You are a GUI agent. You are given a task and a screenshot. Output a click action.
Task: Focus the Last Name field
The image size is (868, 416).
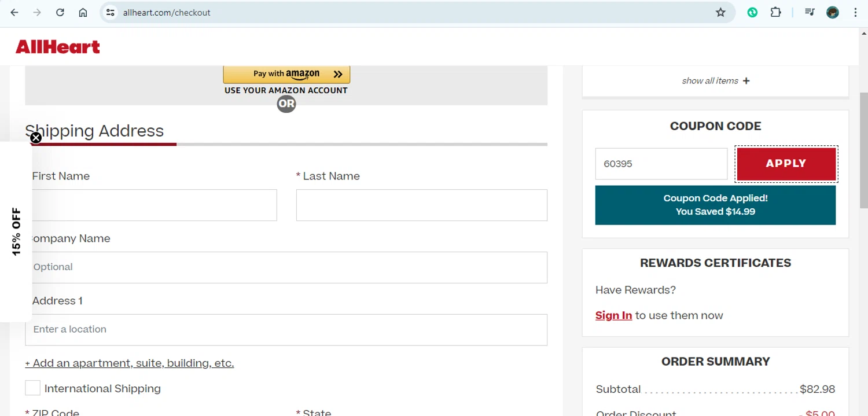422,205
